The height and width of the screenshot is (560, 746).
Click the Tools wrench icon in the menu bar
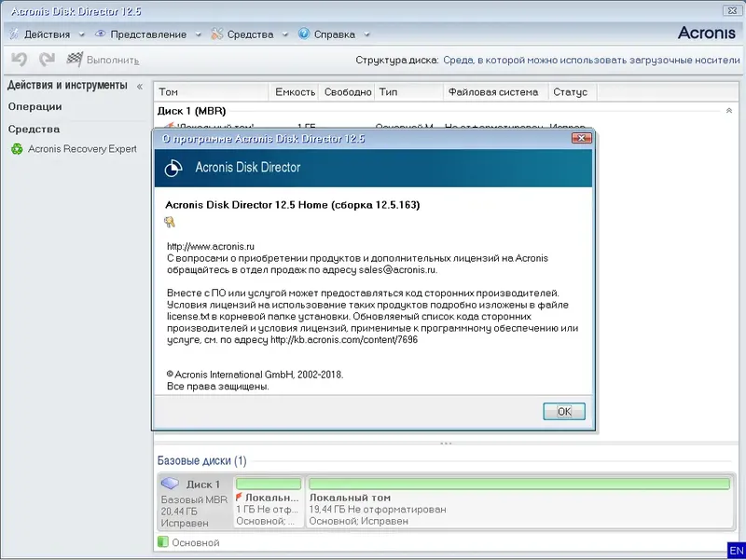click(217, 34)
